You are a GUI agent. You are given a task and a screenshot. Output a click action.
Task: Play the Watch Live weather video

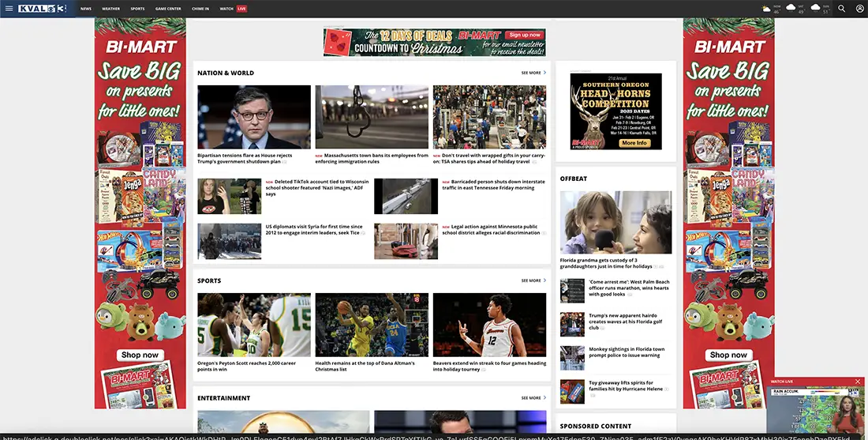point(815,409)
